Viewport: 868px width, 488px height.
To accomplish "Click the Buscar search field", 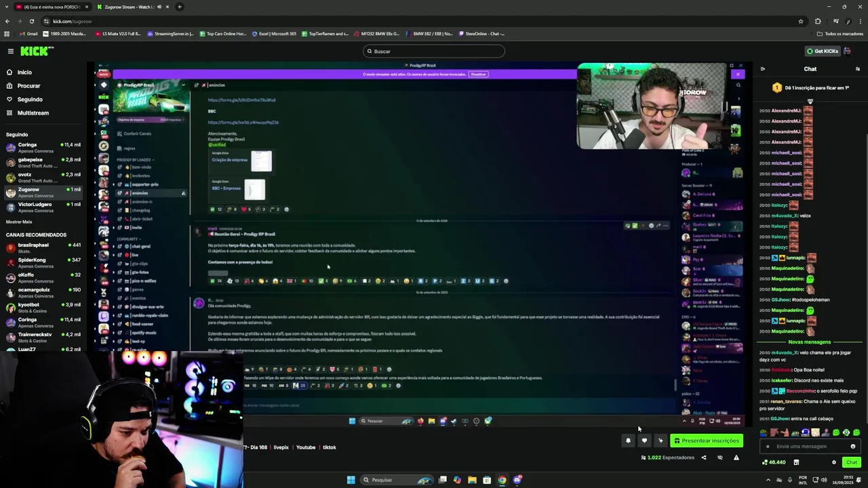I will click(x=434, y=51).
